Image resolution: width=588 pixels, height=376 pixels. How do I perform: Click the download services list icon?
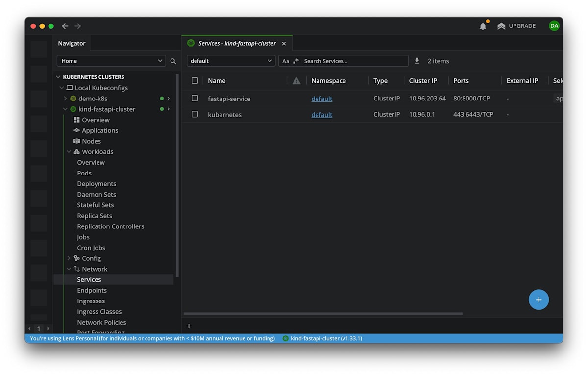point(417,61)
